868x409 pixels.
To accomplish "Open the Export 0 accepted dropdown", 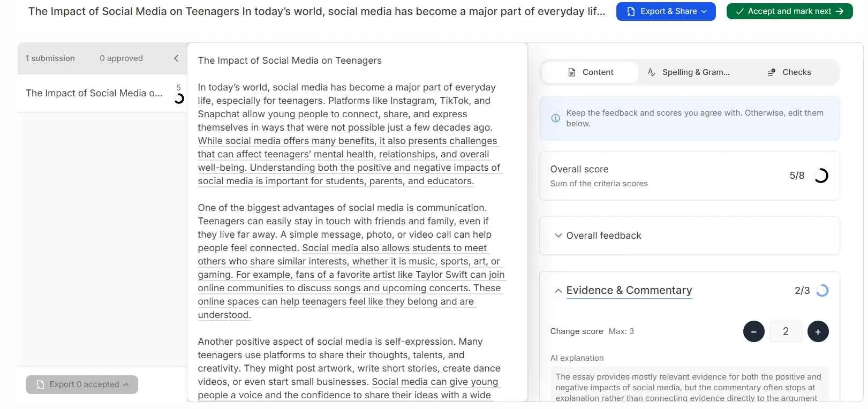I will (82, 384).
